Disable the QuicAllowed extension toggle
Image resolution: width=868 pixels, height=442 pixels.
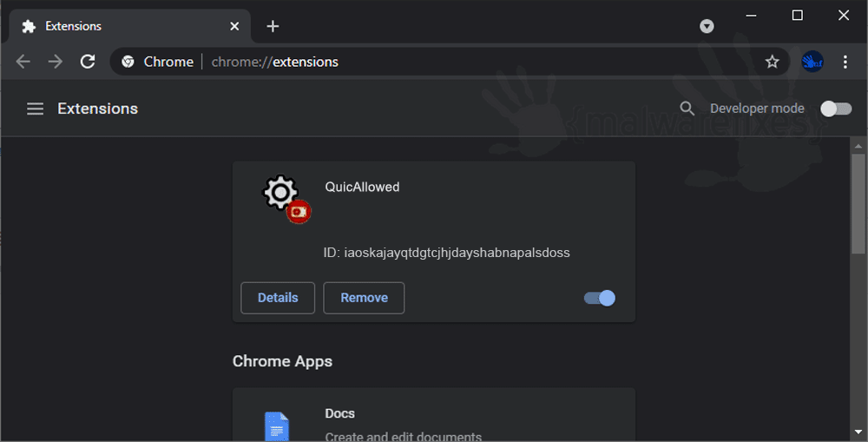tap(600, 298)
